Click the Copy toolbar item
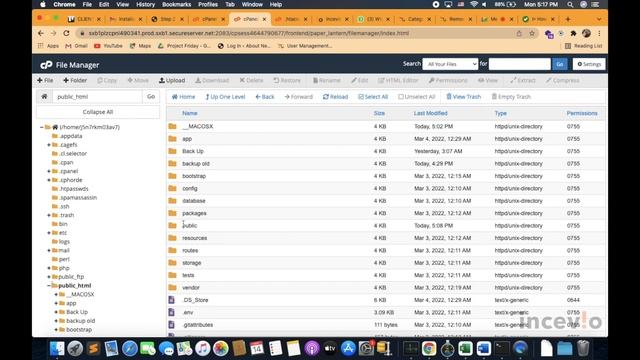Viewport: 640px width, 360px height. click(x=107, y=80)
